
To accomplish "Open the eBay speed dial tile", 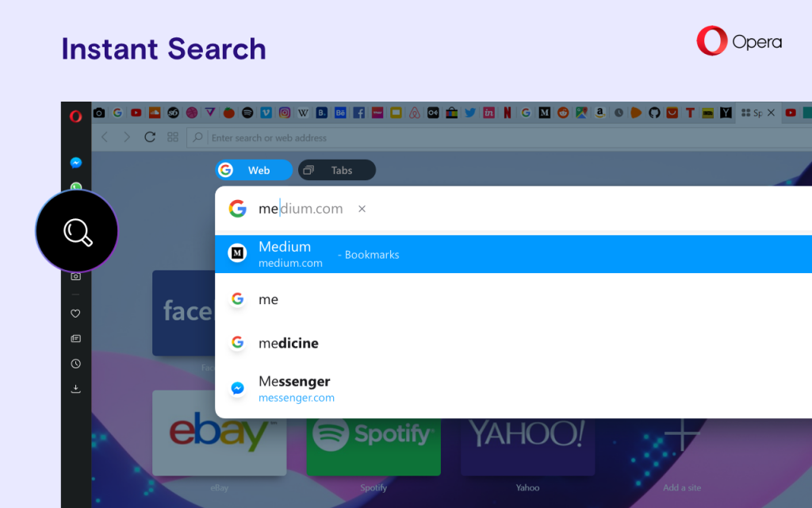I will [x=219, y=433].
